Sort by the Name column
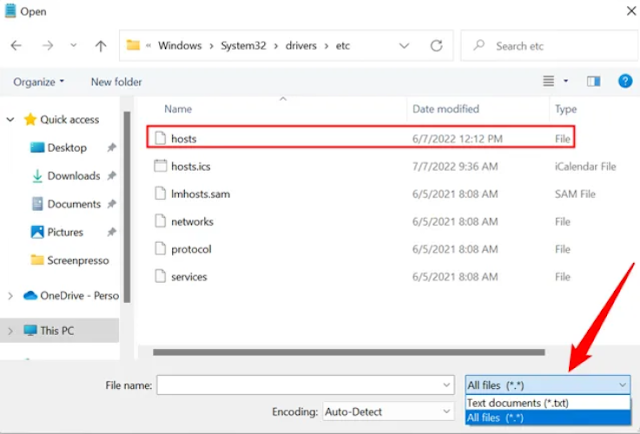The height and width of the screenshot is (434, 640). pos(178,109)
